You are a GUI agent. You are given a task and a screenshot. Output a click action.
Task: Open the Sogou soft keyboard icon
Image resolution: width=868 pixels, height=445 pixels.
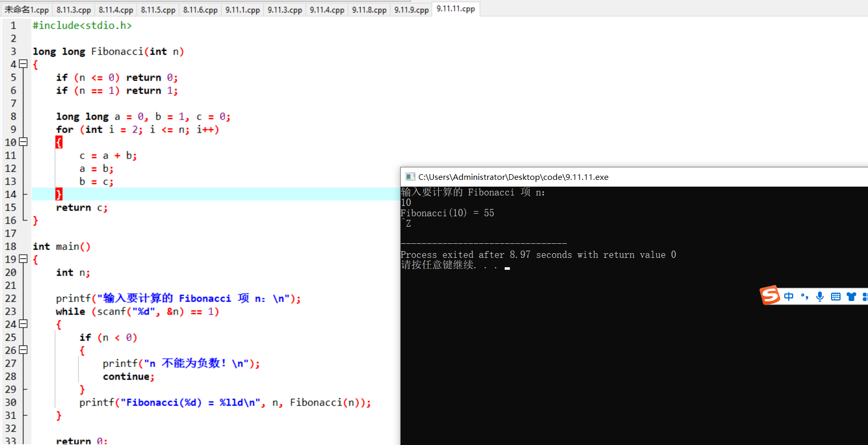836,296
